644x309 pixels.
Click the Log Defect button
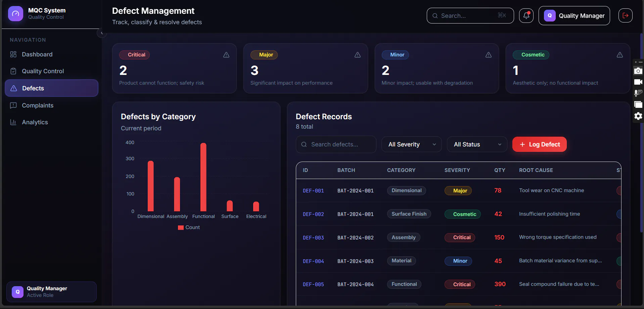point(539,144)
